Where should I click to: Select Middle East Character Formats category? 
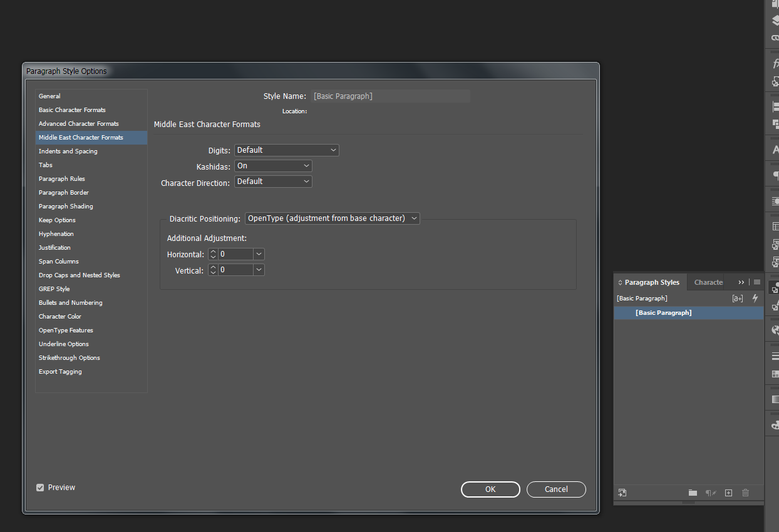(x=91, y=138)
